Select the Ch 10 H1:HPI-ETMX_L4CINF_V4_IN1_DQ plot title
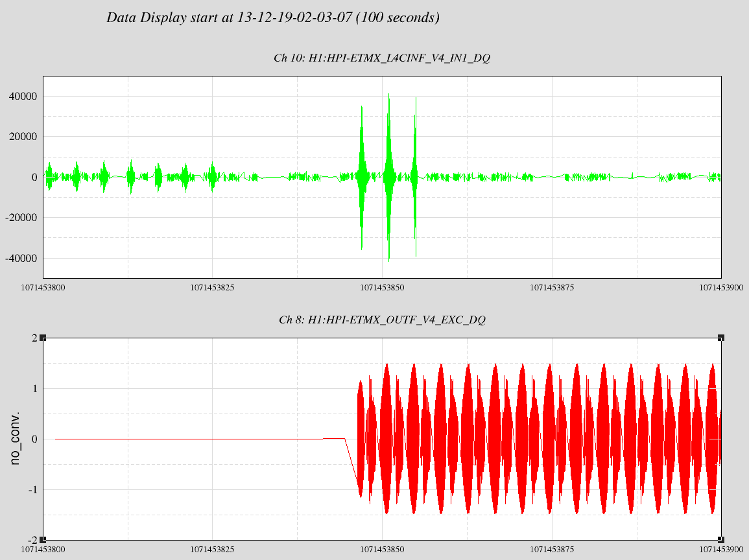 pyautogui.click(x=382, y=58)
